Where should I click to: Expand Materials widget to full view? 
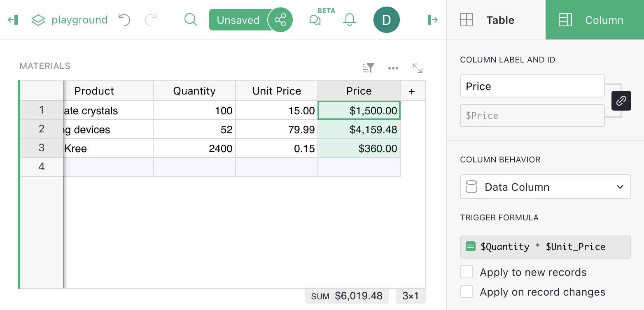[x=418, y=68]
